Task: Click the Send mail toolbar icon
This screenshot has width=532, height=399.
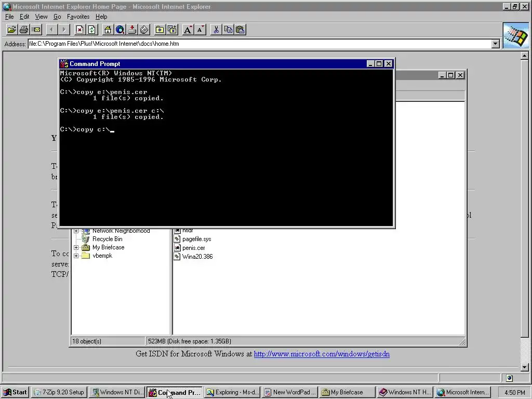Action: point(36,30)
